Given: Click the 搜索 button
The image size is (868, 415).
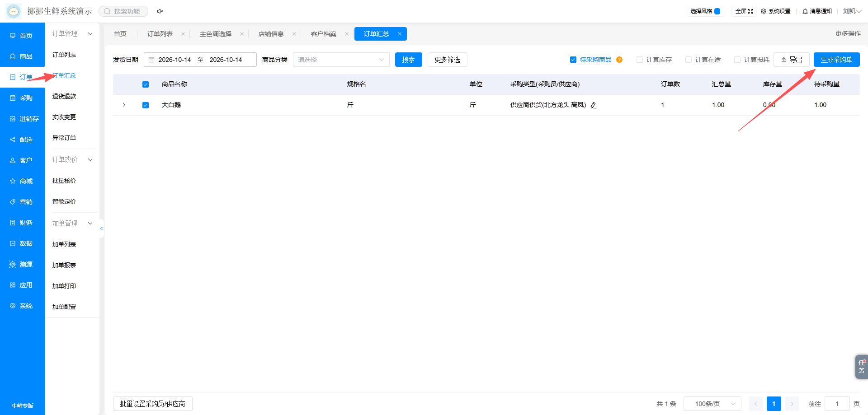Looking at the screenshot, I should [409, 60].
